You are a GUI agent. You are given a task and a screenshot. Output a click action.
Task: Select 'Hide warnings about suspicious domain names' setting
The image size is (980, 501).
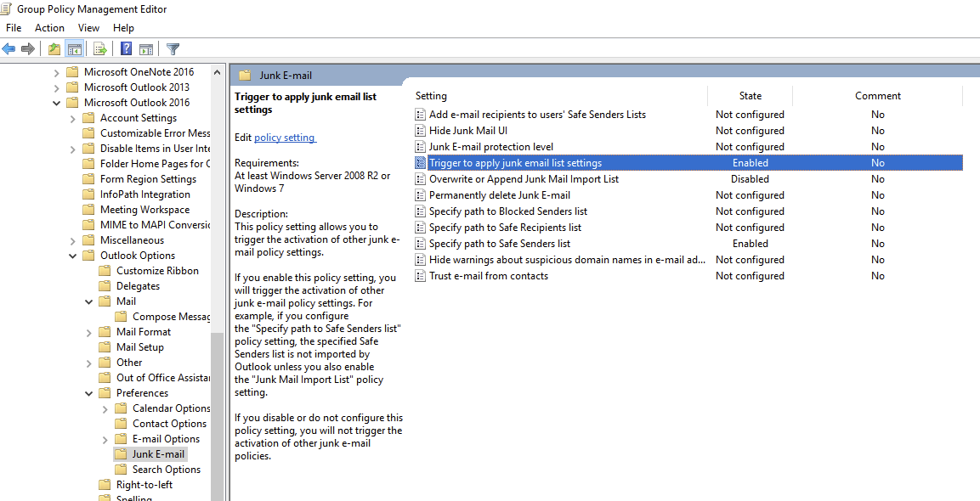[x=567, y=260]
